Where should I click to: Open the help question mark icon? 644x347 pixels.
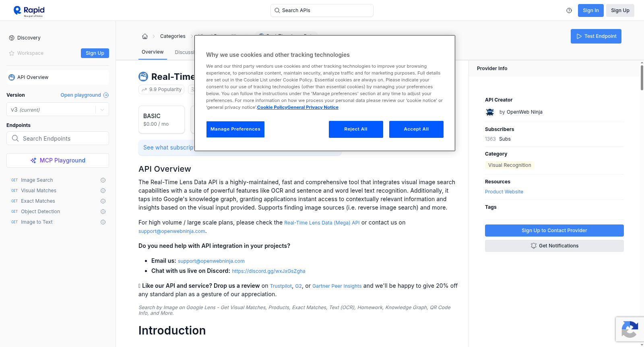pyautogui.click(x=569, y=10)
